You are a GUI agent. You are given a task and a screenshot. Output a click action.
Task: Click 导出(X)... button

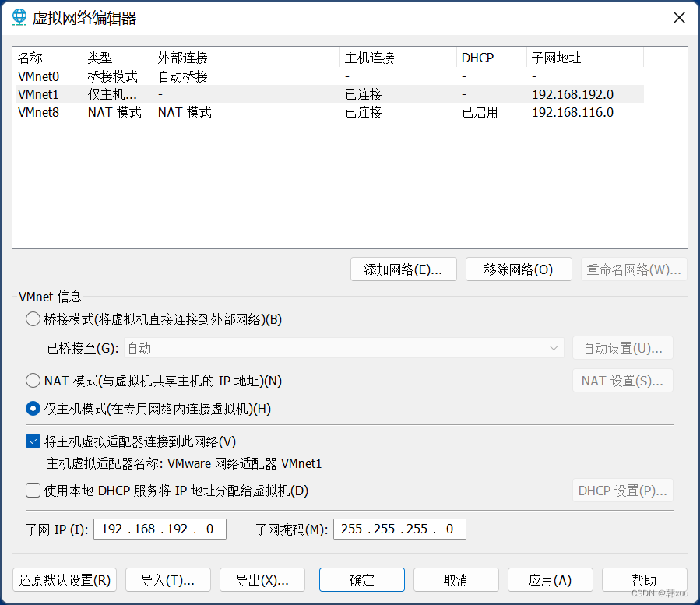262,580
